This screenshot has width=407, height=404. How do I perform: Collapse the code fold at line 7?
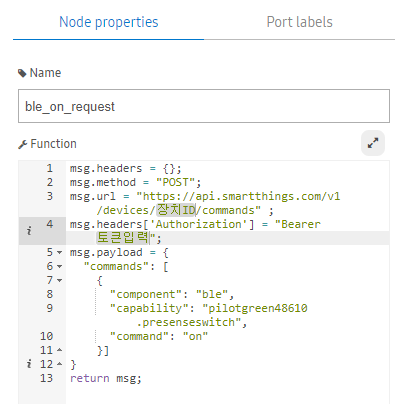pos(59,281)
